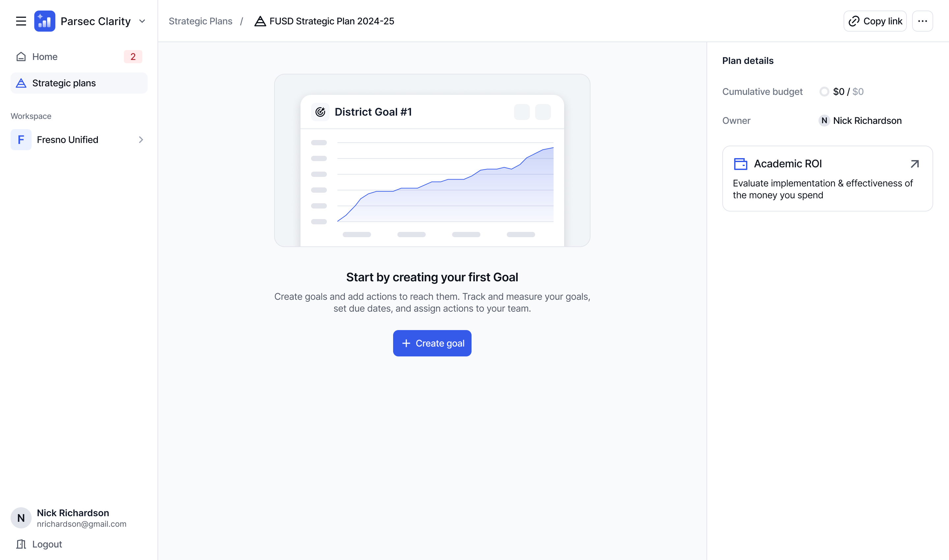The height and width of the screenshot is (560, 949).
Task: Click the Parsec Clarity logo icon
Action: pos(44,21)
